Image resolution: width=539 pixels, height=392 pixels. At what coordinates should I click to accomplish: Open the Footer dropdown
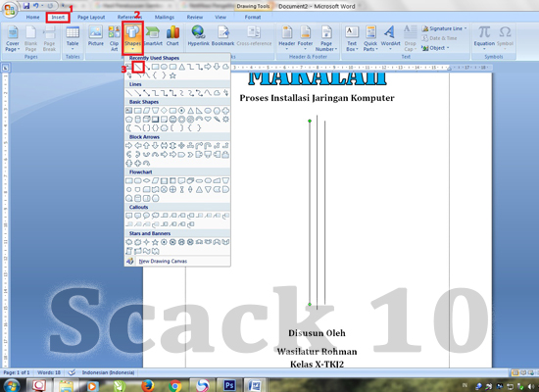click(x=305, y=38)
